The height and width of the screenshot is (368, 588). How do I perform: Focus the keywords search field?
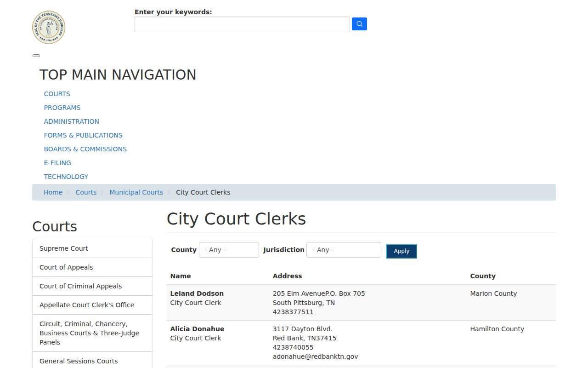[x=242, y=24]
